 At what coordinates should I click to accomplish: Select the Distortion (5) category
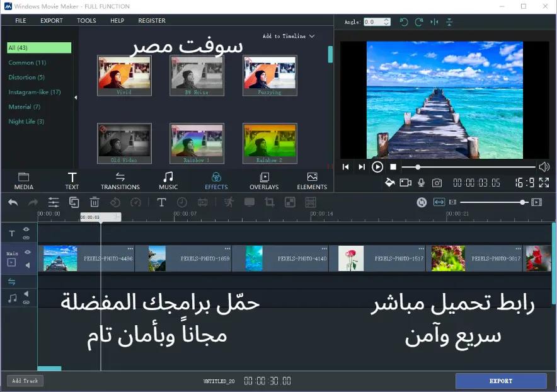tap(26, 77)
